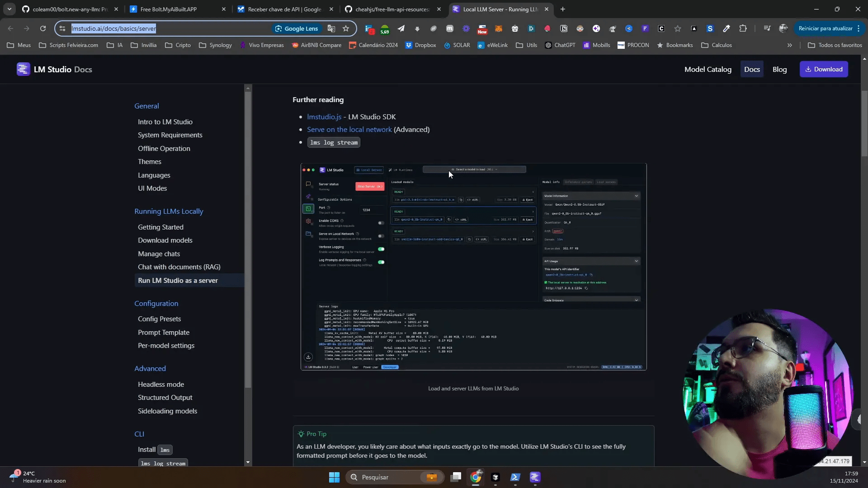
Task: Click the Download button
Action: coord(824,69)
